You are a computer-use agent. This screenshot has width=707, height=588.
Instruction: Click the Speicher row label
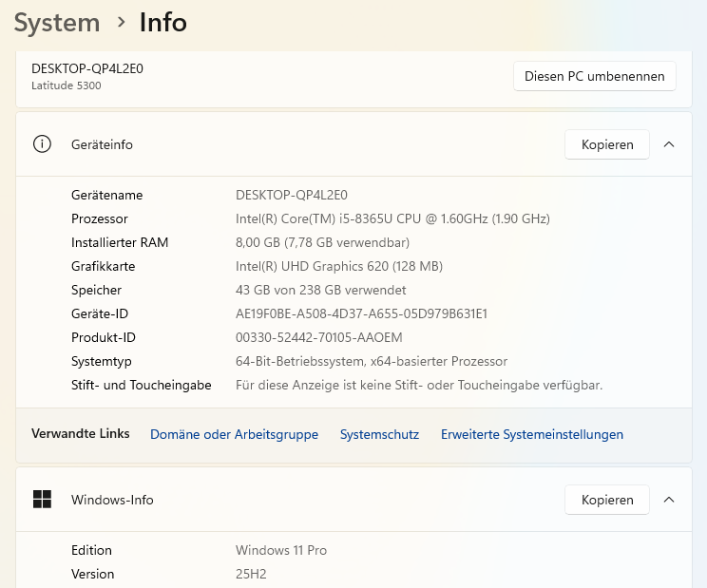pos(97,290)
